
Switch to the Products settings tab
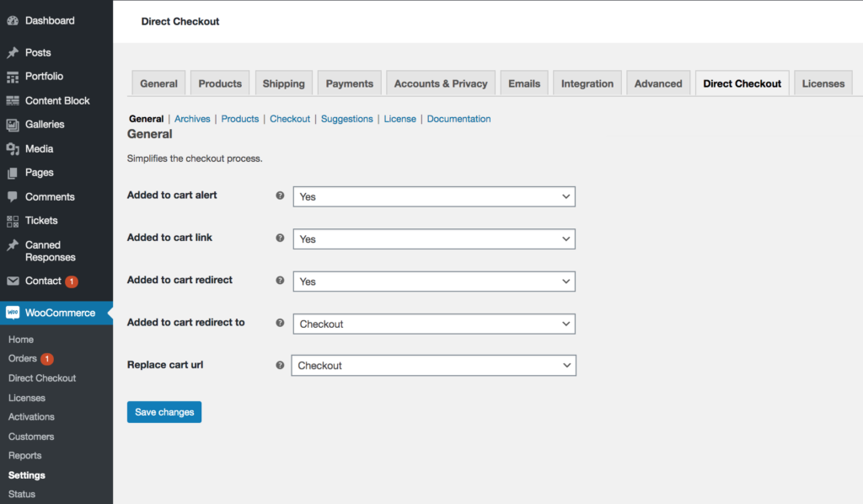pos(220,83)
